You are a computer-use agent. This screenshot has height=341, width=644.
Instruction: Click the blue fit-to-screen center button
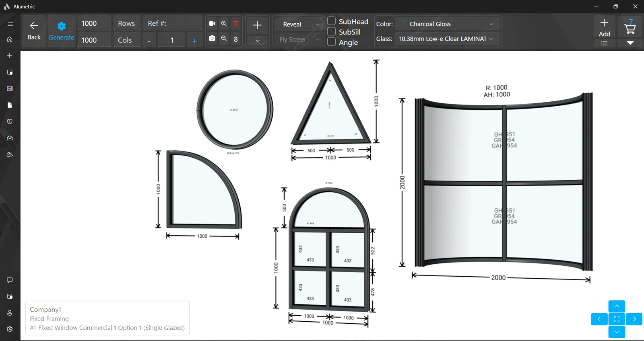[617, 319]
